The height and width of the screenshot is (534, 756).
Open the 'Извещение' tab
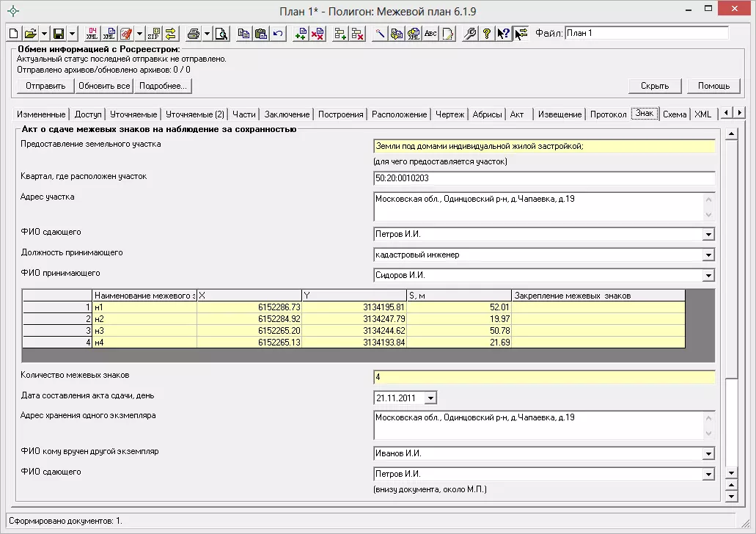tap(559, 114)
